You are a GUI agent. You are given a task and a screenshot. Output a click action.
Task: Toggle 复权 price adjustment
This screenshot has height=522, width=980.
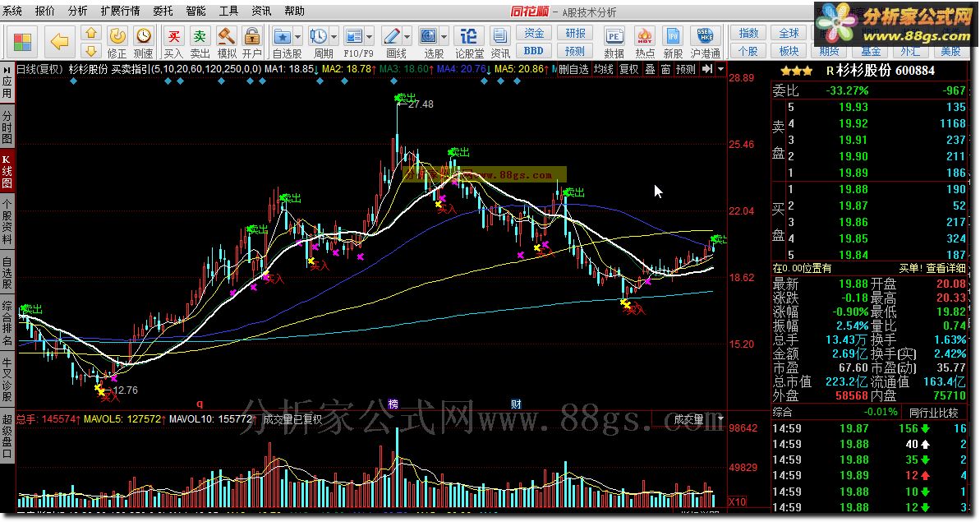(628, 69)
